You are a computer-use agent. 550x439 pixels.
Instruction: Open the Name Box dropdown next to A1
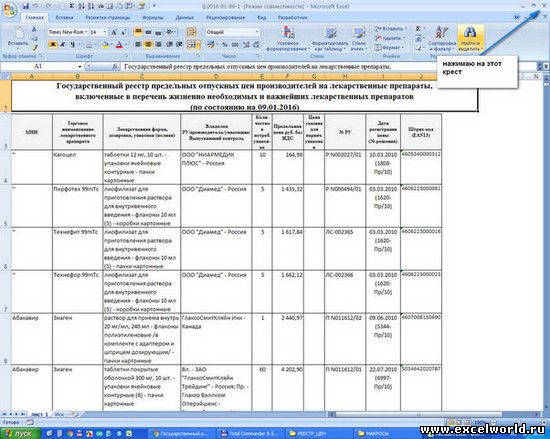click(x=80, y=66)
